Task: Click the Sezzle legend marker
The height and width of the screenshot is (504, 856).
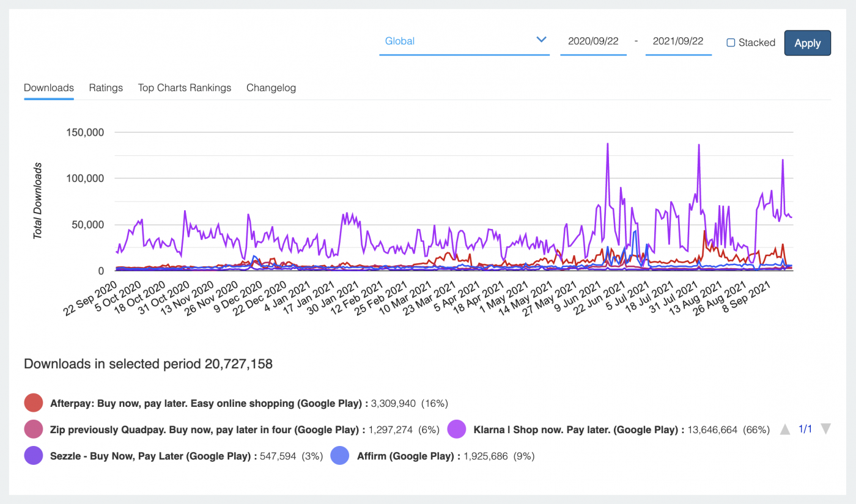Action: pos(34,455)
